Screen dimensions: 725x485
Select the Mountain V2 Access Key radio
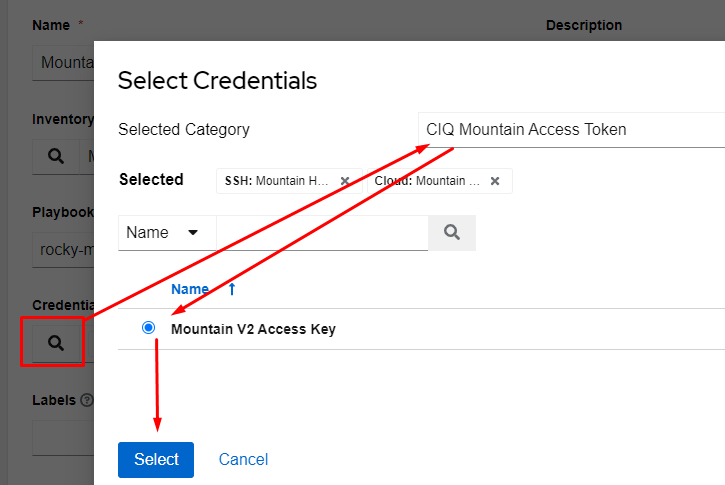pos(149,328)
